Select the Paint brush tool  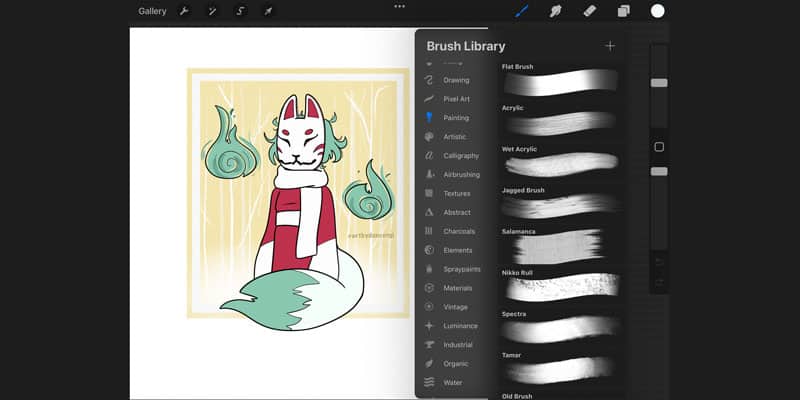(521, 11)
